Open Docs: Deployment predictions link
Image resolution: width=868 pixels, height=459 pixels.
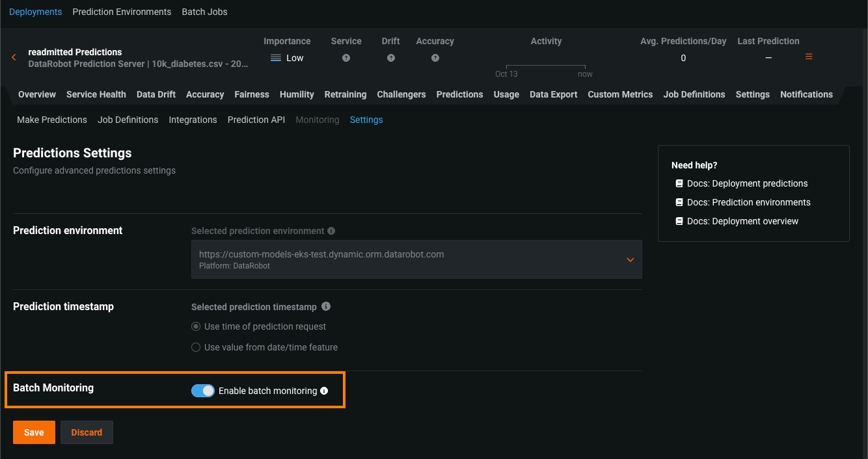click(x=747, y=183)
